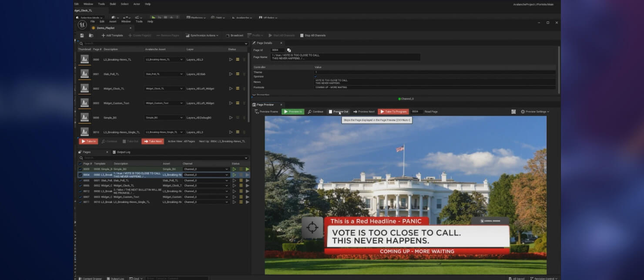Click the crosshair target icon in the preview graphic
The height and width of the screenshot is (280, 644).
tap(312, 227)
